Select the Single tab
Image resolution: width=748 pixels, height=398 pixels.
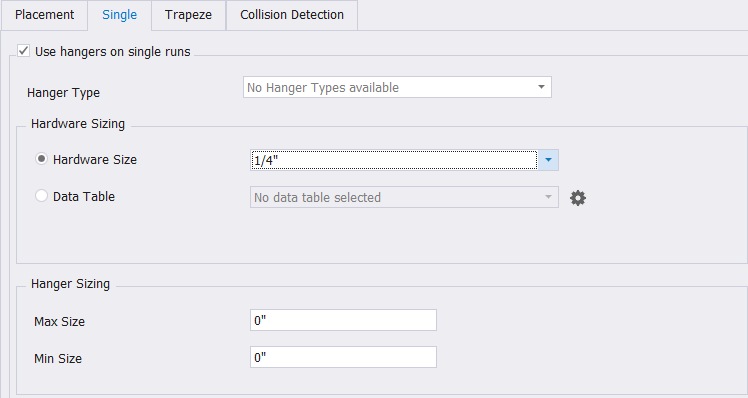pyautogui.click(x=119, y=15)
